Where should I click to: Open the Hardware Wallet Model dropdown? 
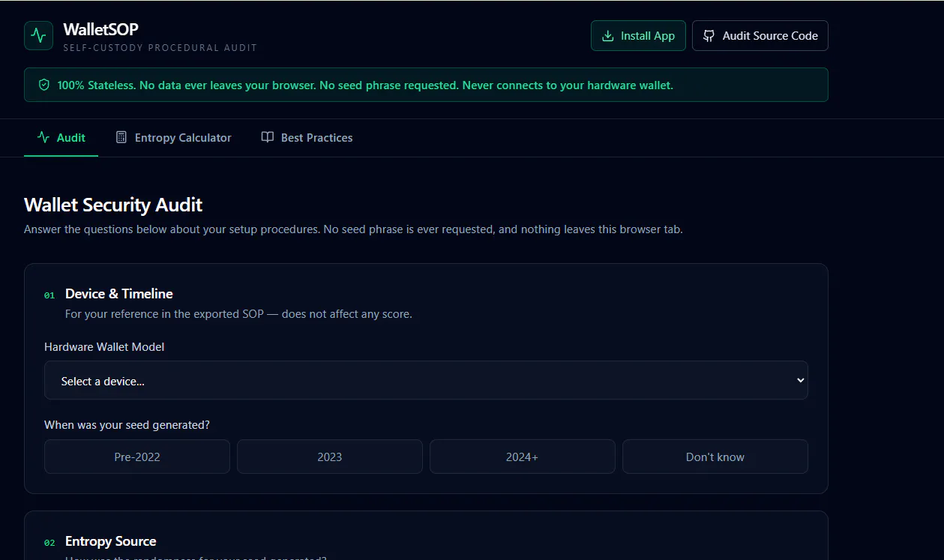(x=426, y=380)
